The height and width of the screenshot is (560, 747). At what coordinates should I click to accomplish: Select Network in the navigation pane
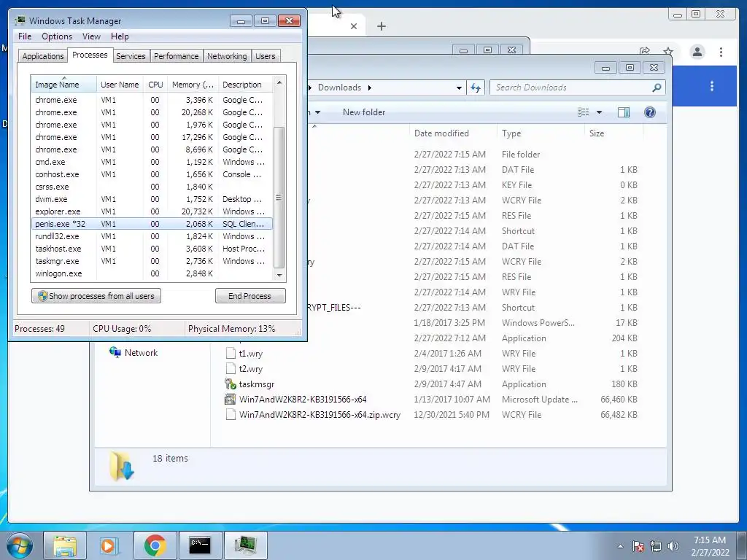pos(141,353)
